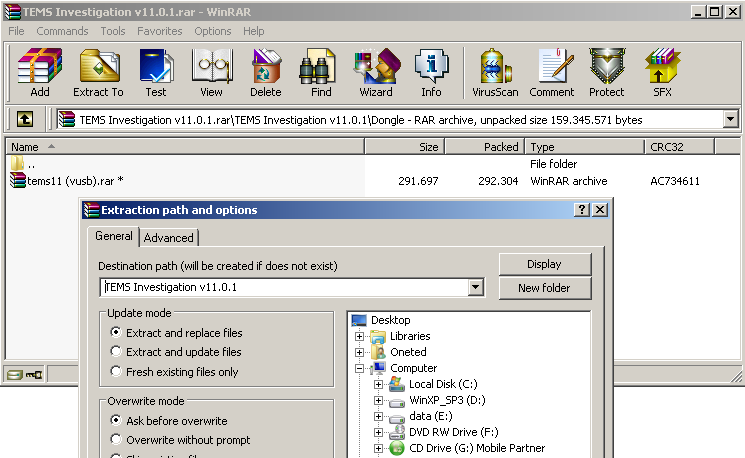Expand DVD RW Drive (F:) node
This screenshot has height=458, width=745.
pos(378,432)
